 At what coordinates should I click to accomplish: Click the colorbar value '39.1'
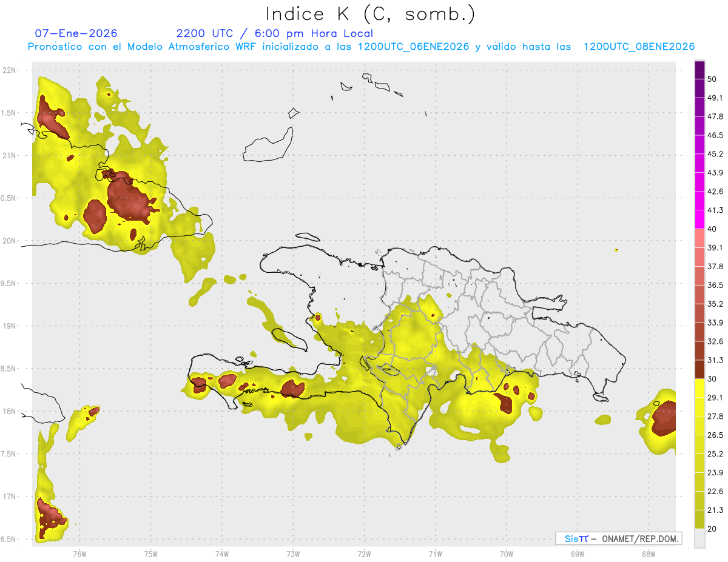click(x=715, y=247)
